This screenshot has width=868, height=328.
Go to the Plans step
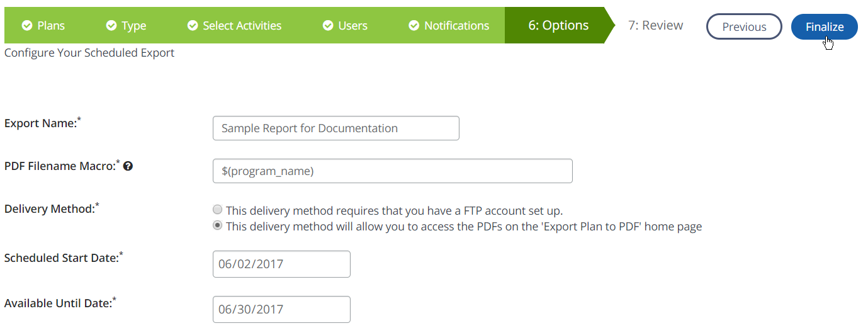pyautogui.click(x=50, y=26)
